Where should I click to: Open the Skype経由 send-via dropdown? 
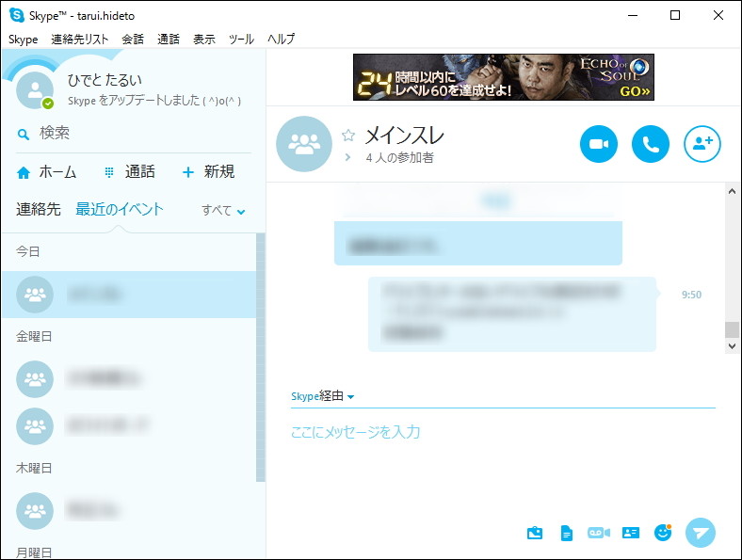point(322,396)
